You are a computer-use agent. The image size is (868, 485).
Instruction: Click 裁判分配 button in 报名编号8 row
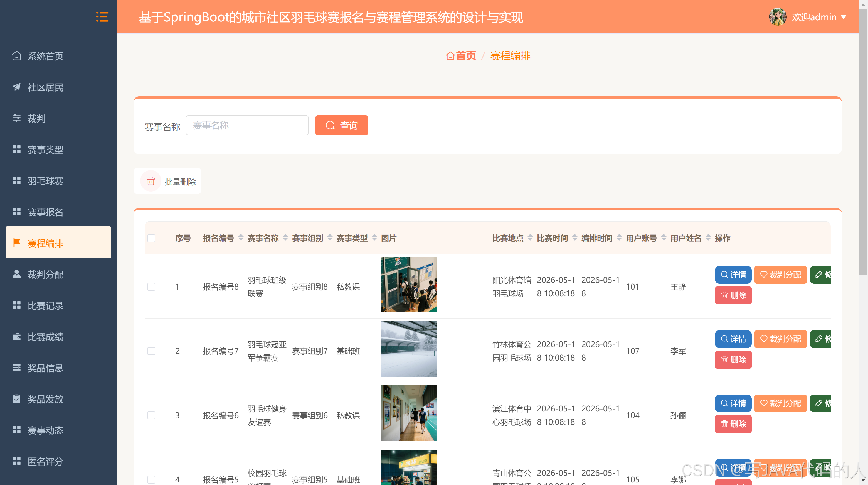(780, 275)
